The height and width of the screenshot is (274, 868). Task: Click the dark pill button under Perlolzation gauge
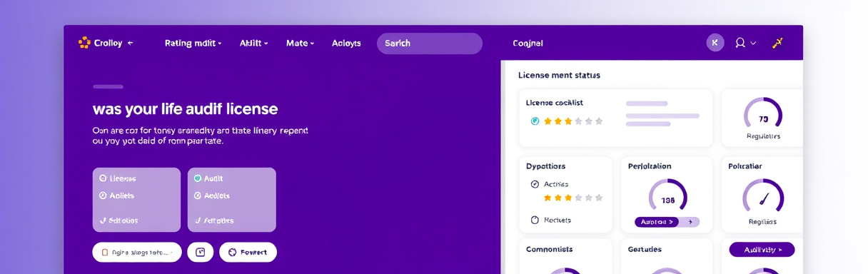click(x=656, y=222)
